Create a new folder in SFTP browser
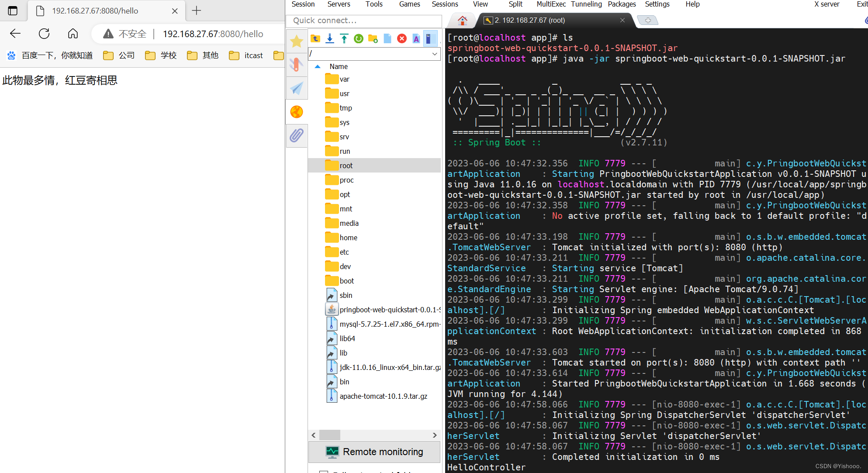Viewport: 868px width, 473px height. (x=373, y=39)
